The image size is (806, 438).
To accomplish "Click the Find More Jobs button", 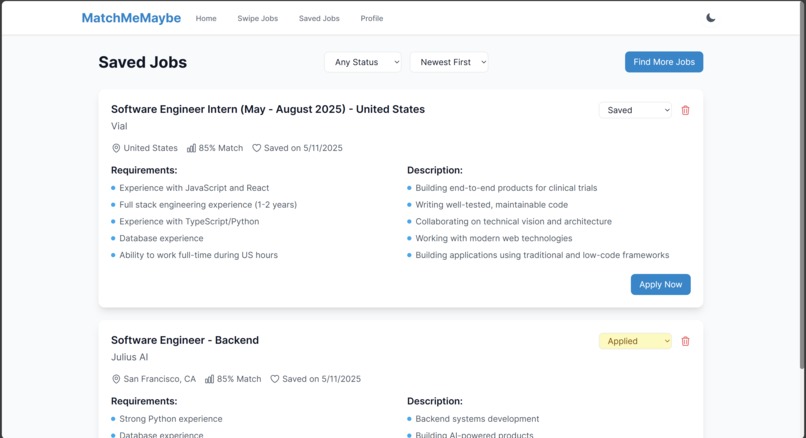I will [664, 62].
